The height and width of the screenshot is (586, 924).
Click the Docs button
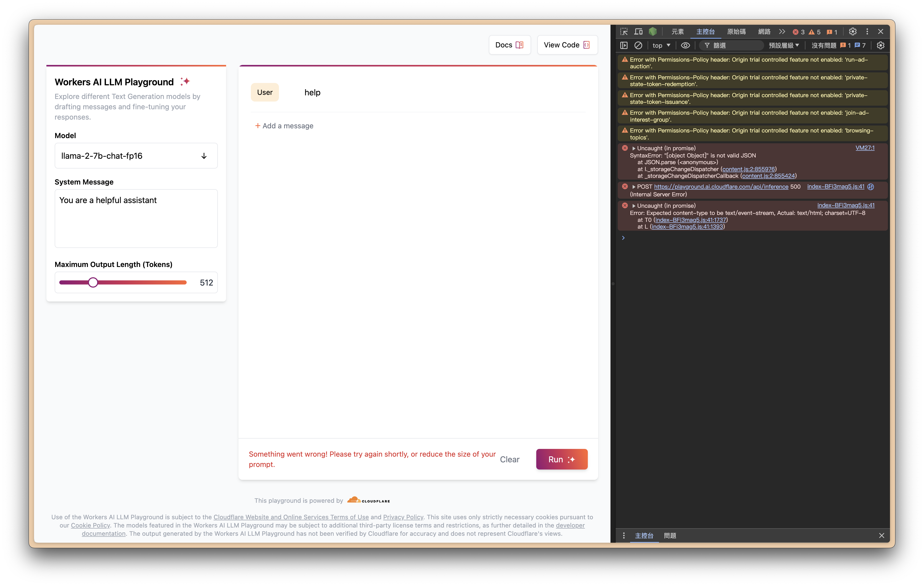point(510,45)
